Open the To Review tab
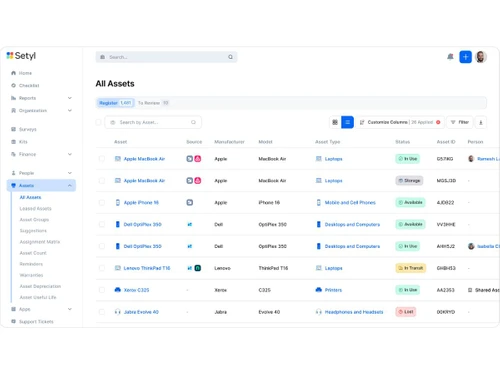 (153, 103)
